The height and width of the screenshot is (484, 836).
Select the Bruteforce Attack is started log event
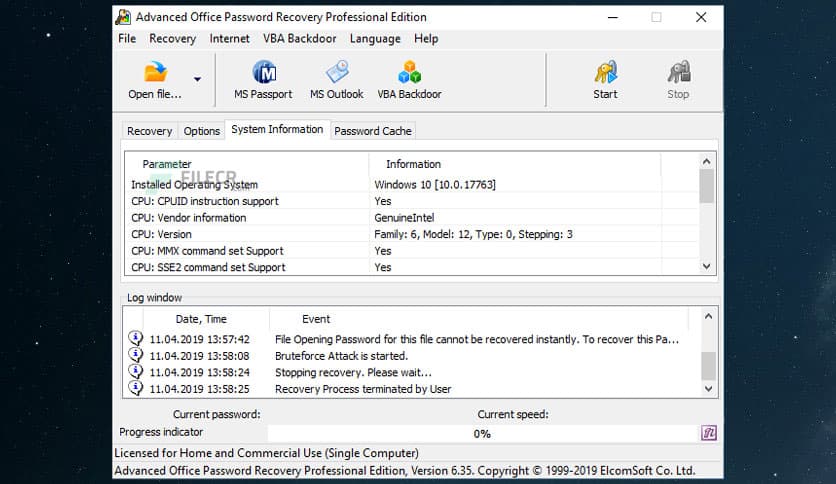[341, 356]
